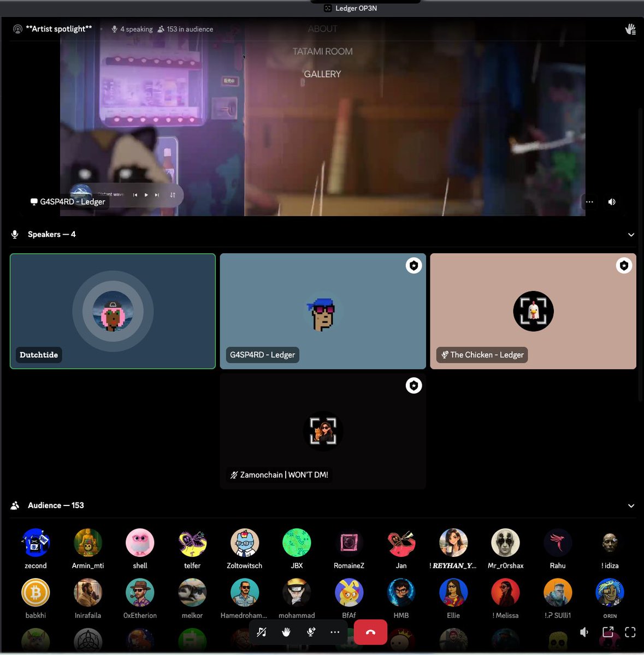Open HMB's audience avatar
Screen dimensions: 644x655
(401, 592)
